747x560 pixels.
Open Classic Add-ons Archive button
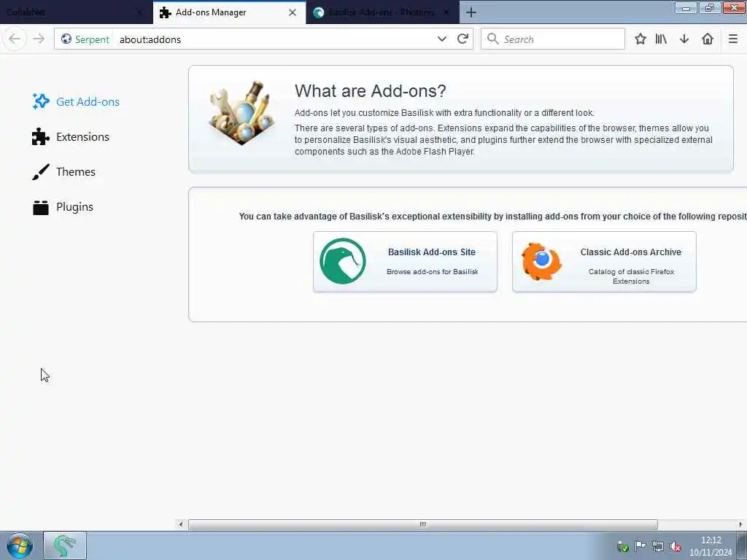[603, 262]
